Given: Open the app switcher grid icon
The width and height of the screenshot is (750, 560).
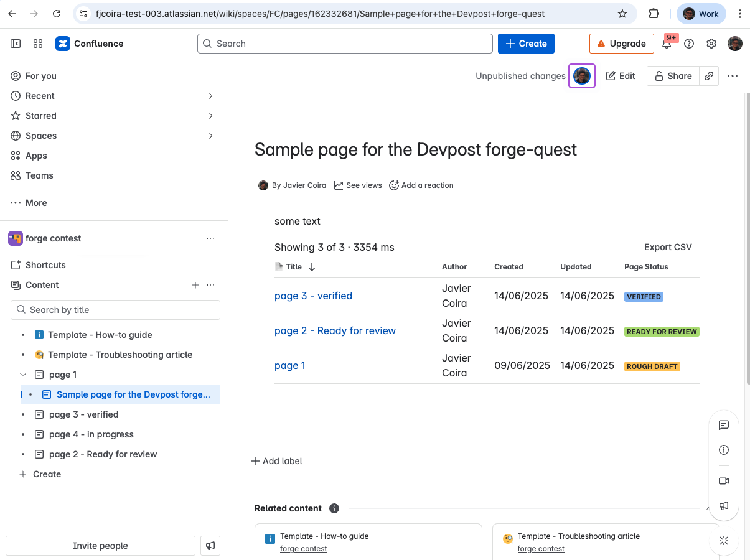Looking at the screenshot, I should coord(38,44).
